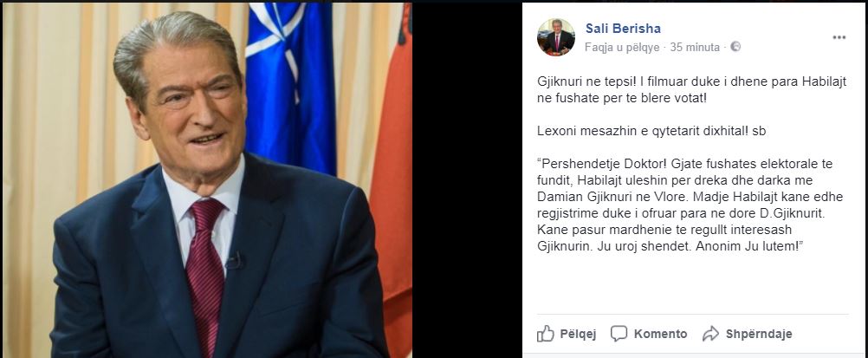
Task: Click the man's burgundy striped tie
Action: click(x=205, y=271)
